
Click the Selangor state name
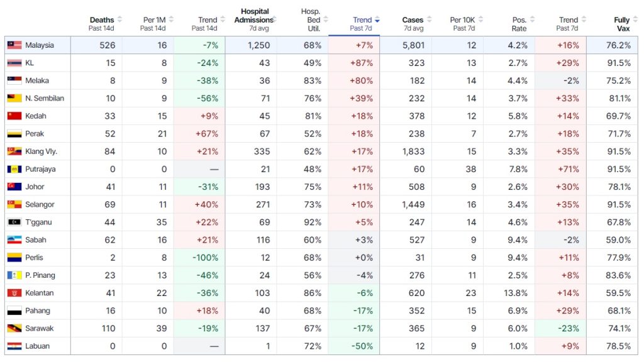(x=40, y=204)
